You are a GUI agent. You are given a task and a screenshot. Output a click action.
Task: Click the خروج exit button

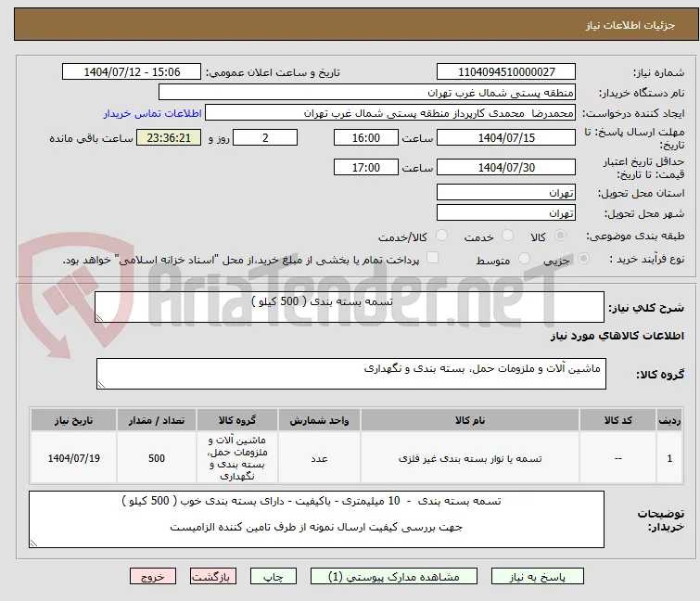[x=153, y=577]
